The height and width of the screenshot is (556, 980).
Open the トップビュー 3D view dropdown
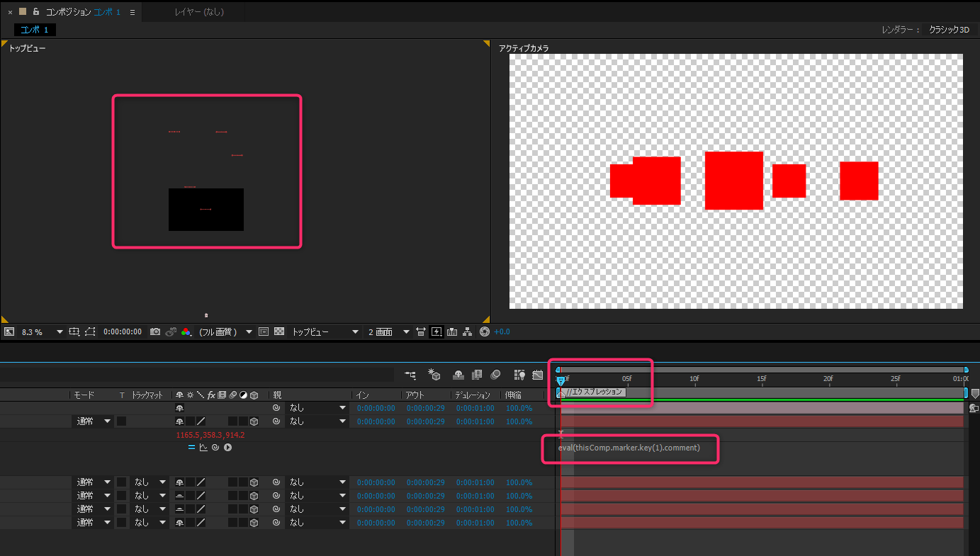355,331
